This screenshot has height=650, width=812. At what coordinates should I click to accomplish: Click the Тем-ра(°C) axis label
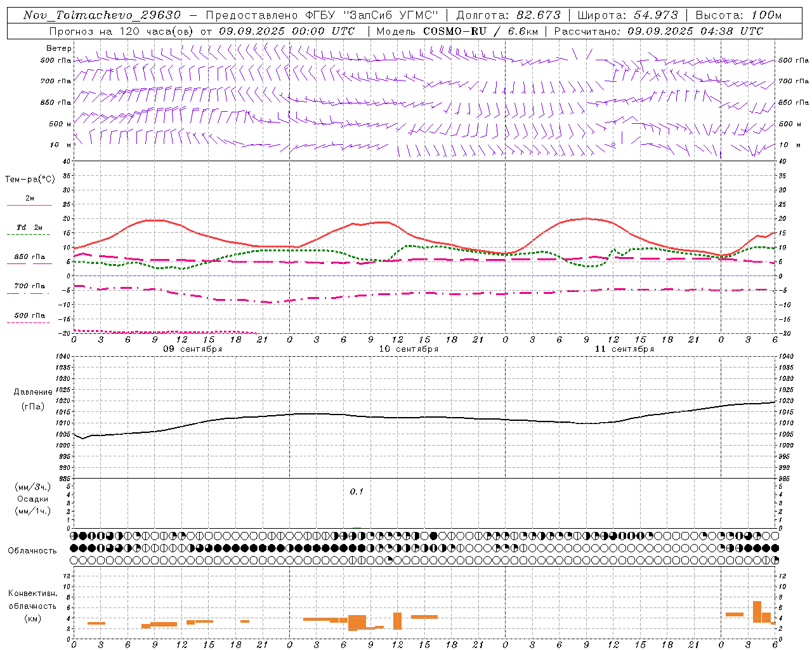pos(30,180)
